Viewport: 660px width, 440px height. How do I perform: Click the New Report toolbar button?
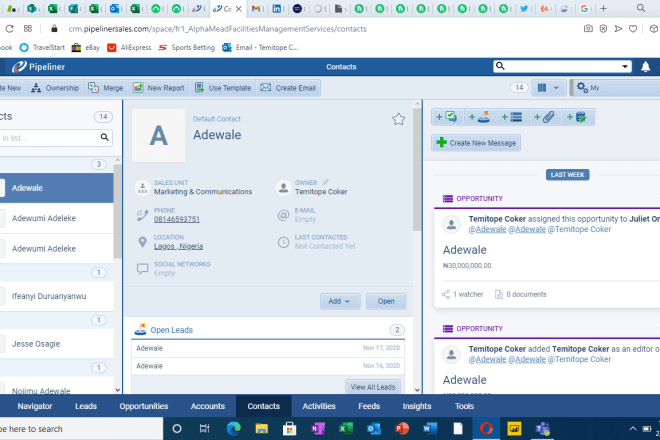159,88
